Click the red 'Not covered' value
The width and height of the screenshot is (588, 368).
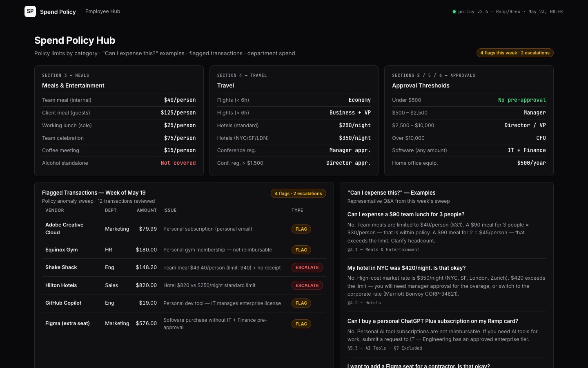click(178, 163)
